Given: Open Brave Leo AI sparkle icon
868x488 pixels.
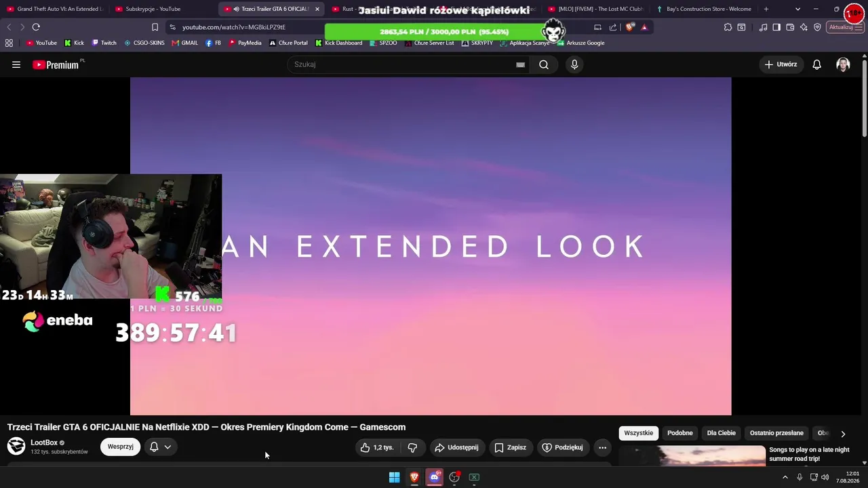Looking at the screenshot, I should 804,27.
